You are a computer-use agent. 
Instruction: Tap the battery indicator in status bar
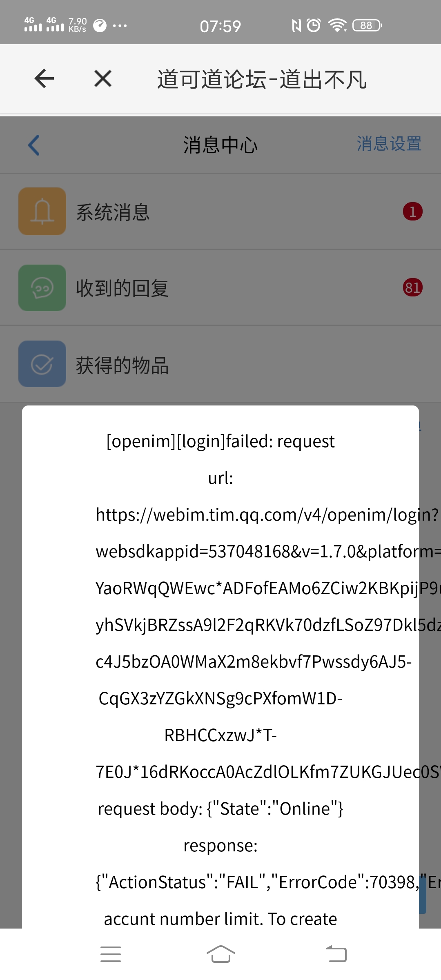[367, 25]
